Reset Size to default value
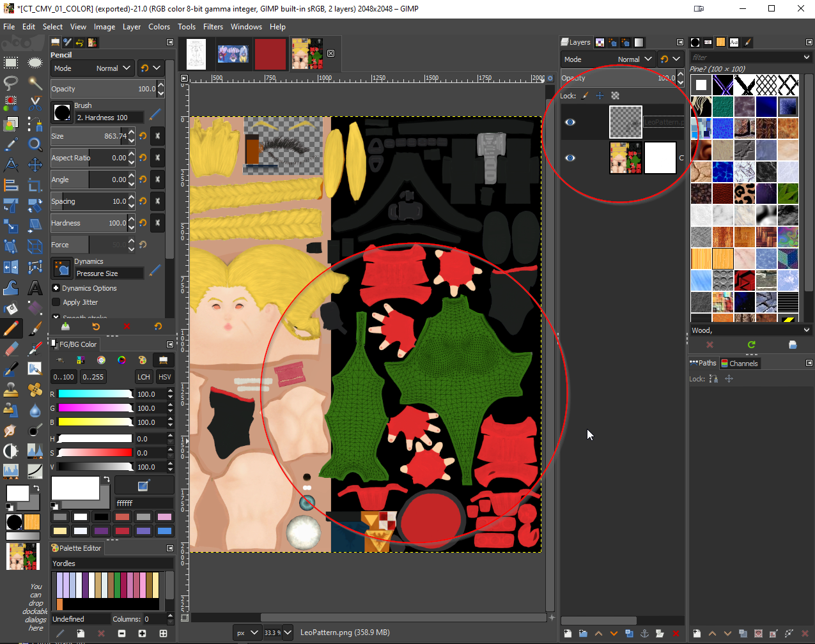 143,136
